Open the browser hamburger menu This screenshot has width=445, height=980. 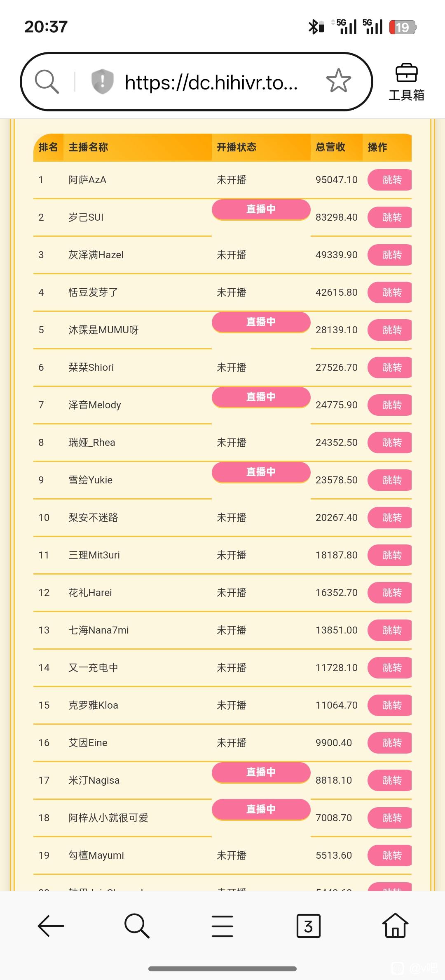tap(222, 926)
